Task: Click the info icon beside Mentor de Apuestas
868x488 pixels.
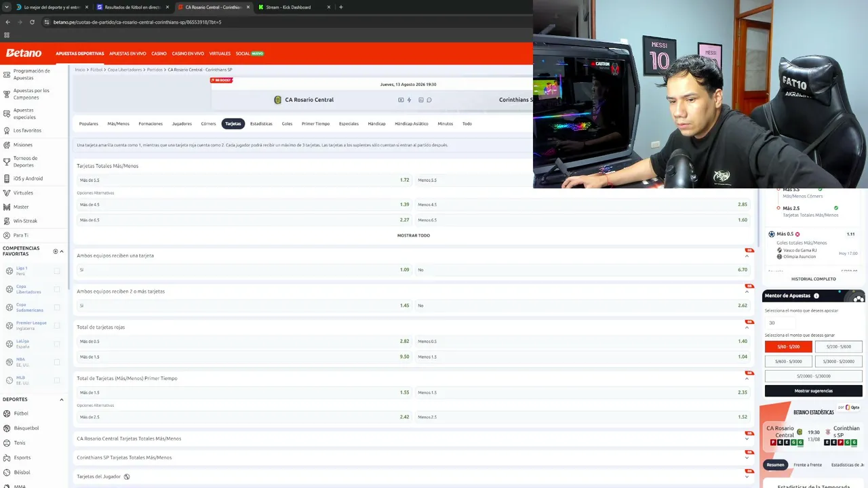Action: pos(816,296)
